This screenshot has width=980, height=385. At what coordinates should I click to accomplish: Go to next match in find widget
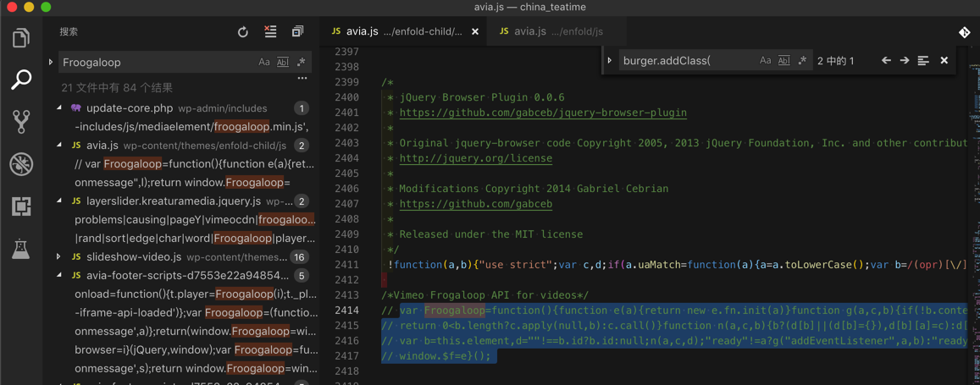pos(905,61)
